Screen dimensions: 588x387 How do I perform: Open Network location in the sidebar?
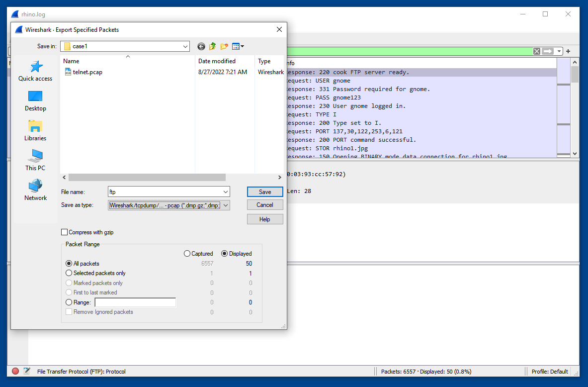(35, 191)
